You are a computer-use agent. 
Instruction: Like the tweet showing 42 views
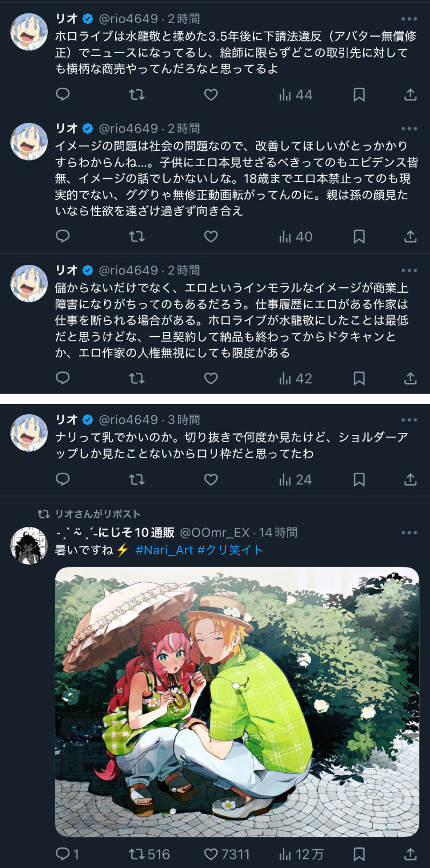211,378
